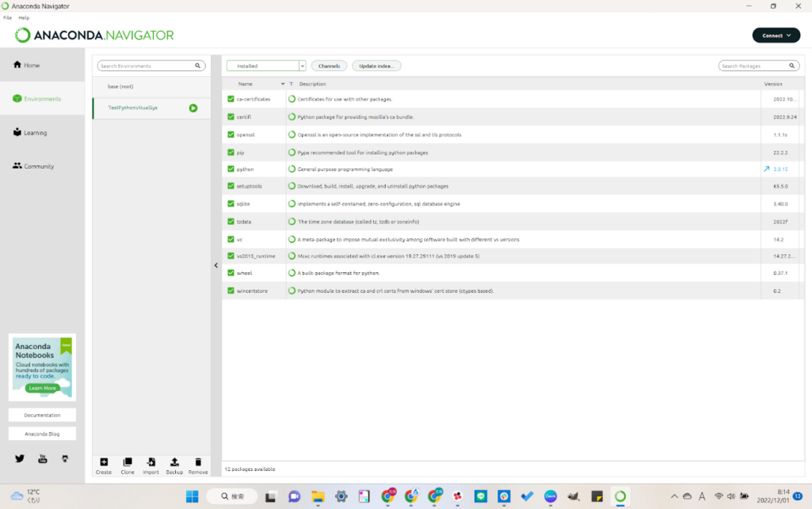
Task: Click the python version number 3.9.15
Action: pyautogui.click(x=780, y=169)
